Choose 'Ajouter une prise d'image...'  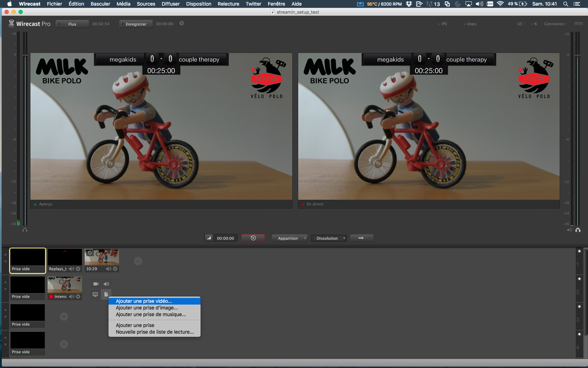point(147,308)
